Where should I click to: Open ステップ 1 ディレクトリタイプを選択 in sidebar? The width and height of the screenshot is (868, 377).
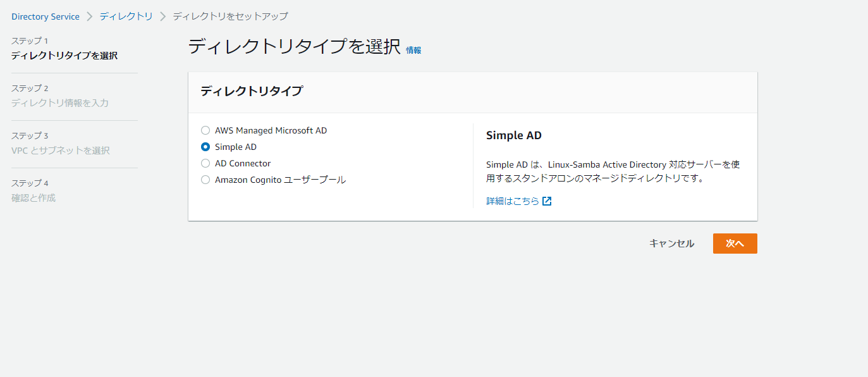pyautogui.click(x=64, y=56)
